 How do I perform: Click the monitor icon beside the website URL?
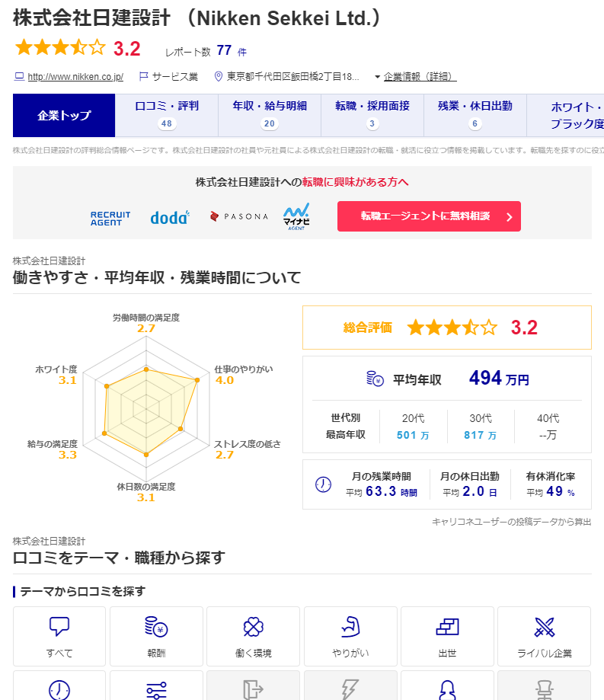coord(19,76)
